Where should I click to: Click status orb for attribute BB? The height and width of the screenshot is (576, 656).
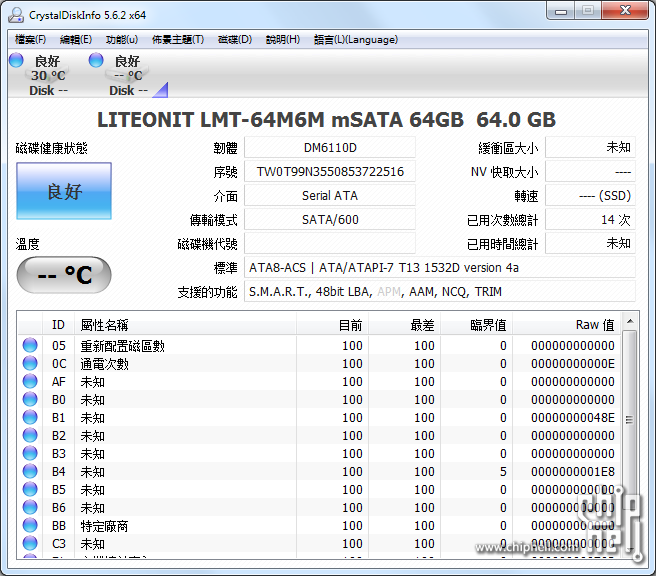[x=30, y=525]
